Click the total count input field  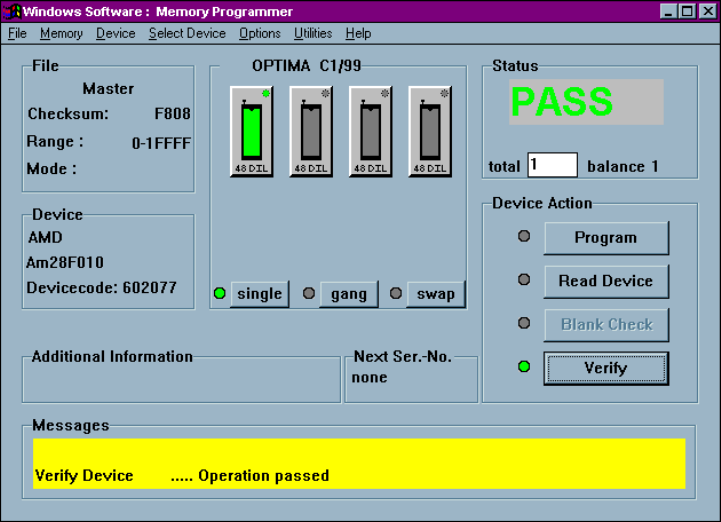552,165
